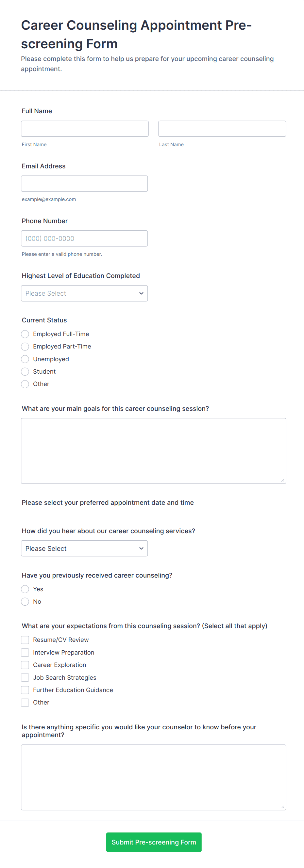Tick the Interview Preparation checkbox

pos(25,652)
